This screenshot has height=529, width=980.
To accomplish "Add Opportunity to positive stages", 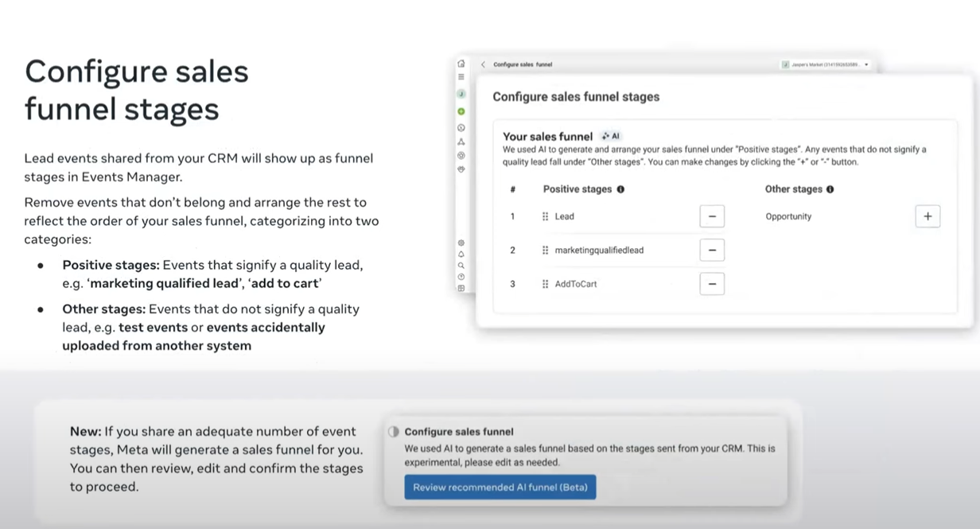I will (x=927, y=216).
